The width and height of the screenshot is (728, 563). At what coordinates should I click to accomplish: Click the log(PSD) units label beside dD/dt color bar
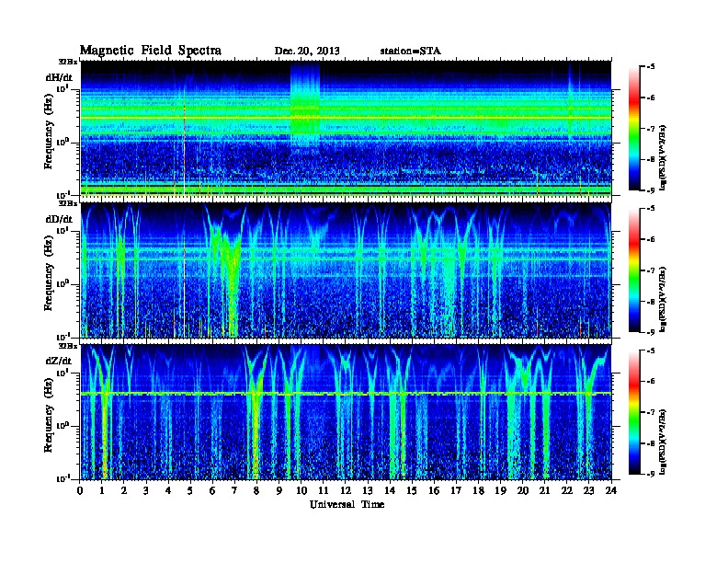[x=663, y=299]
